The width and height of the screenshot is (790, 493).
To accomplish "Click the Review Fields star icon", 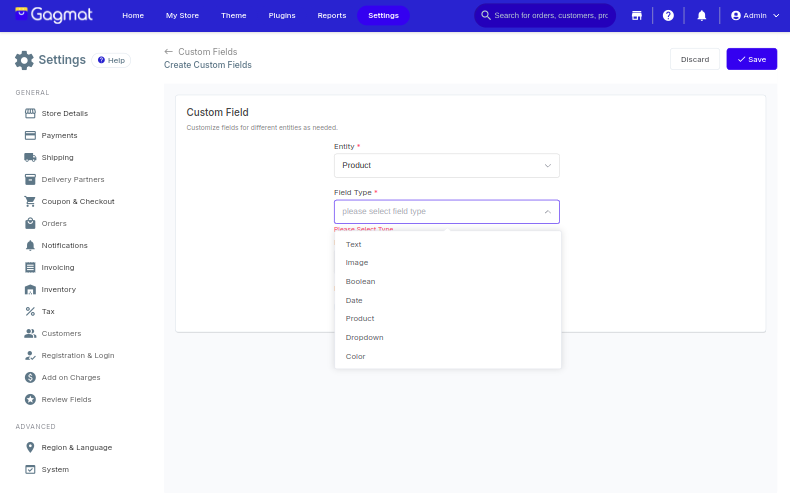I will point(30,399).
